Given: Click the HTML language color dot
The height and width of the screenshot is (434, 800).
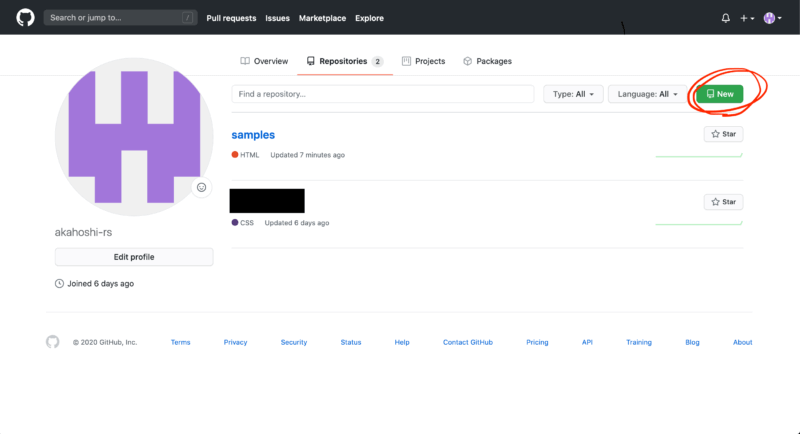Looking at the screenshot, I should tap(235, 155).
